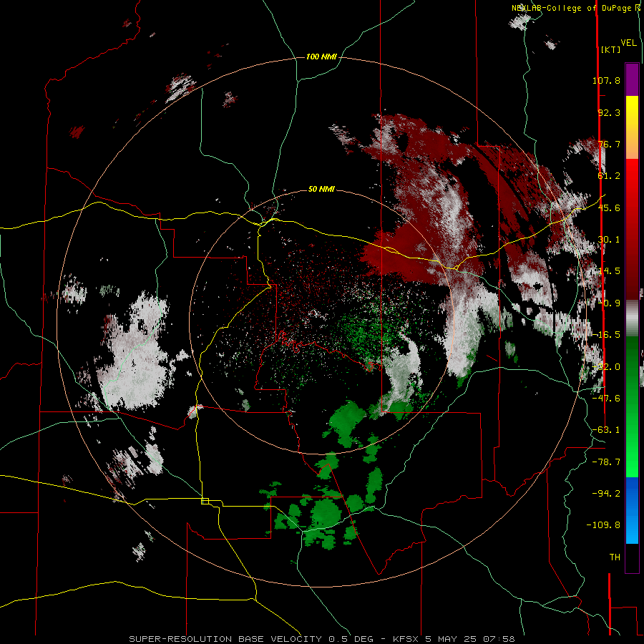Image resolution: width=644 pixels, height=644 pixels.
Task: Click the "92.3" scale value
Action: [609, 112]
